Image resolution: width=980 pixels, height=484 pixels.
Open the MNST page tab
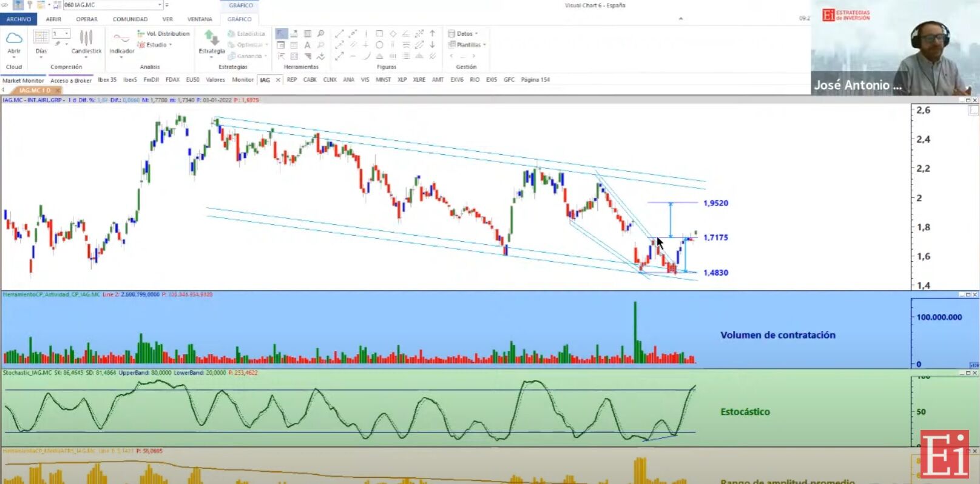coord(384,80)
